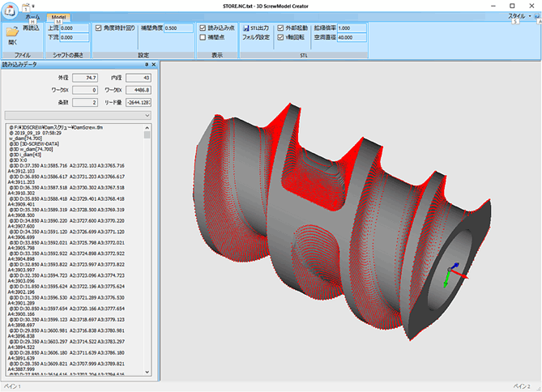
Task: Toggle the 角度時計回り checkbox
Action: 98,28
